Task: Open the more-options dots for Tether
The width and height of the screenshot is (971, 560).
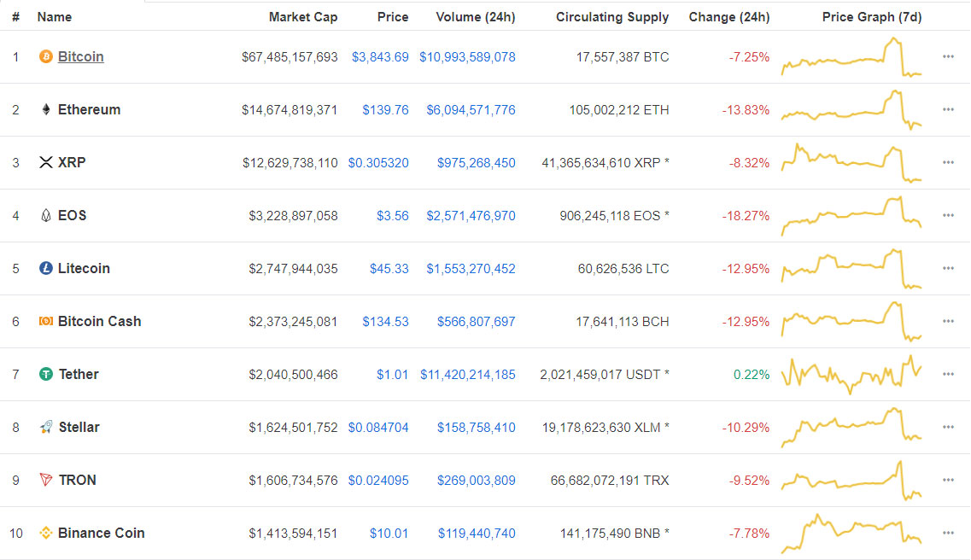Action: (948, 375)
